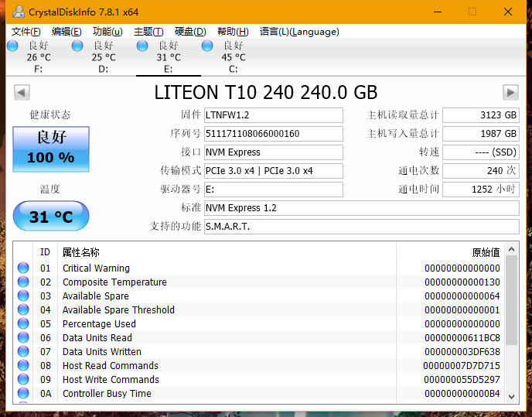This screenshot has width=532, height=417.
Task: Click the blue health orb above D: drive
Action: point(77,46)
